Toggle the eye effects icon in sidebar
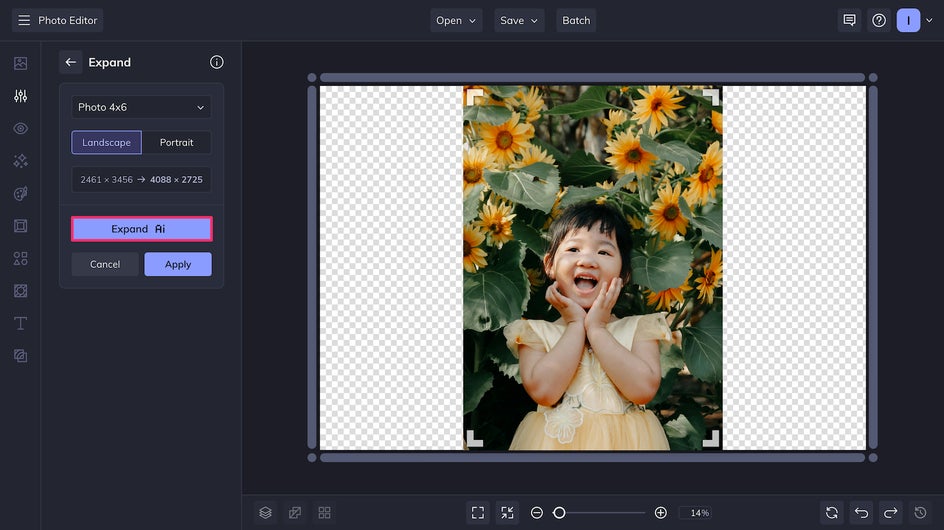Screen dimensions: 944x530 click(x=20, y=129)
